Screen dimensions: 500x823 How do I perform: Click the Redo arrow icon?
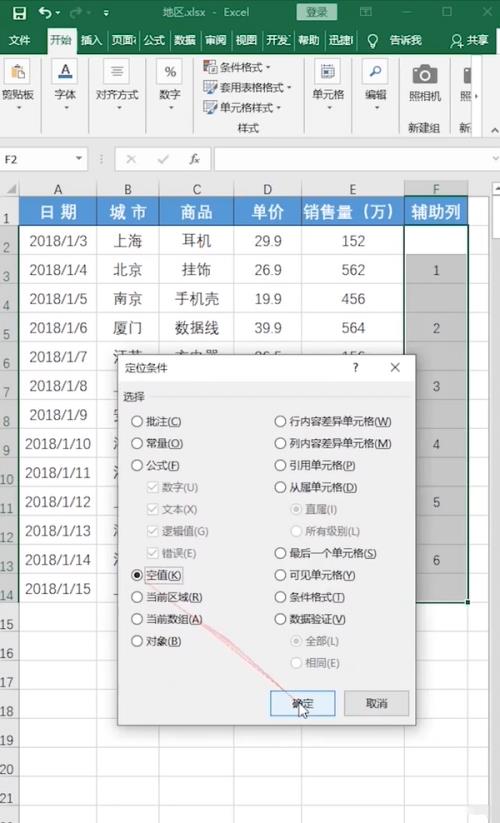(x=76, y=13)
